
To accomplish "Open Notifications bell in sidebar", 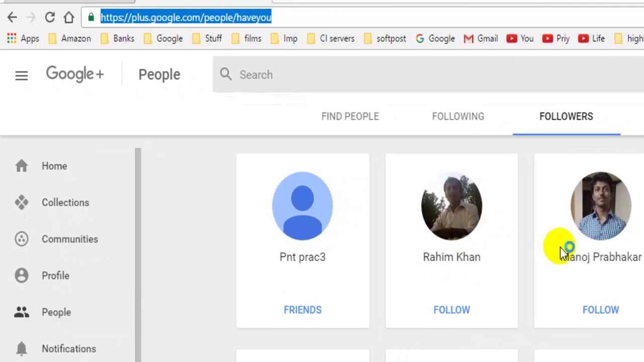I will (x=21, y=348).
